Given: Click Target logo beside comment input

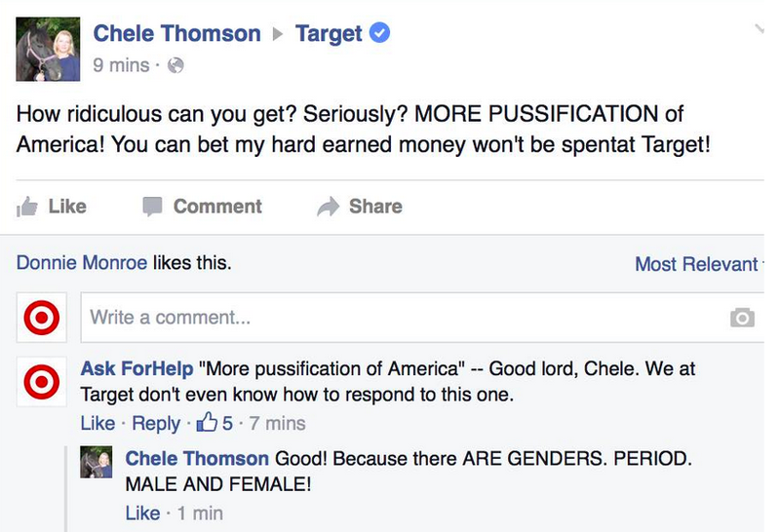Looking at the screenshot, I should 42,318.
